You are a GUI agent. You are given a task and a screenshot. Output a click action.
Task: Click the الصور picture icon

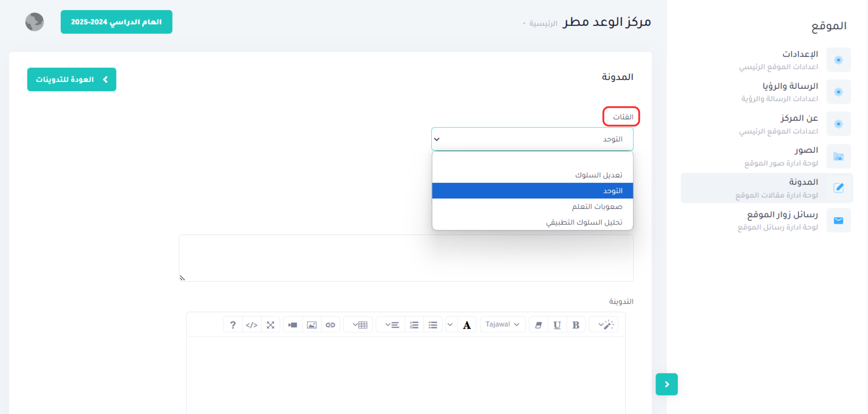pyautogui.click(x=838, y=156)
